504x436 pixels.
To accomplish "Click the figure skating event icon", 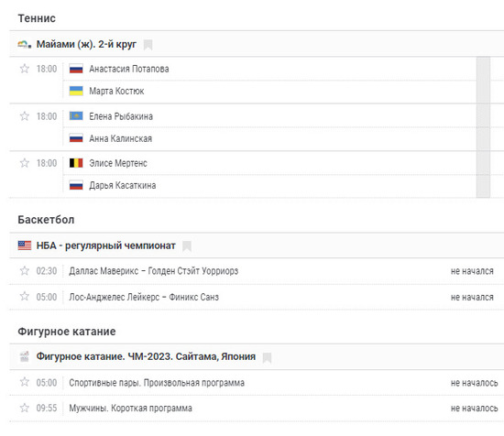I will click(x=25, y=356).
